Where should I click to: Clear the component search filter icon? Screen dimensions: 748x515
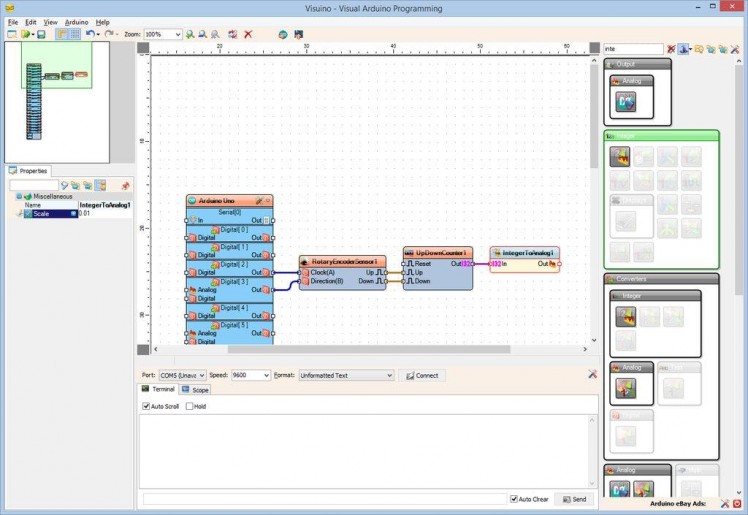pos(671,48)
